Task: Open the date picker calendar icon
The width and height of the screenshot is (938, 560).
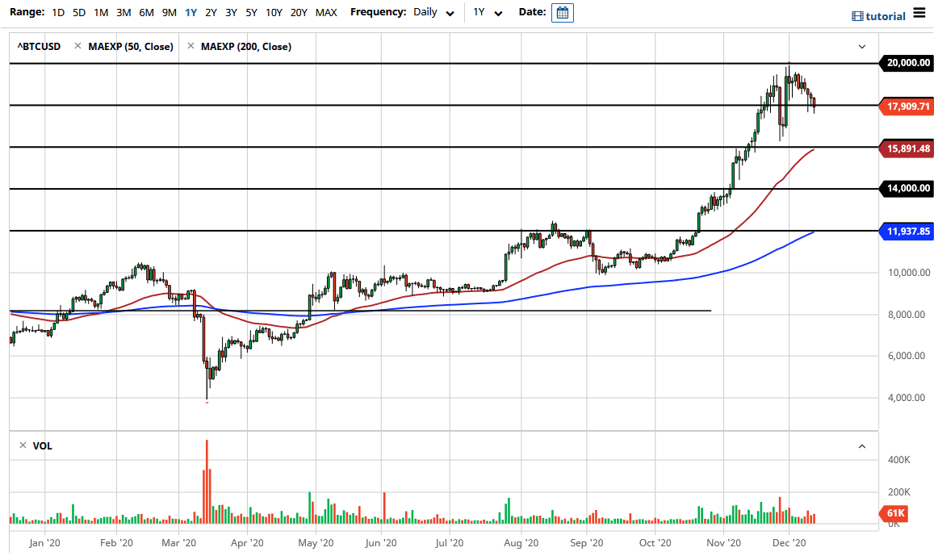Action: tap(562, 12)
